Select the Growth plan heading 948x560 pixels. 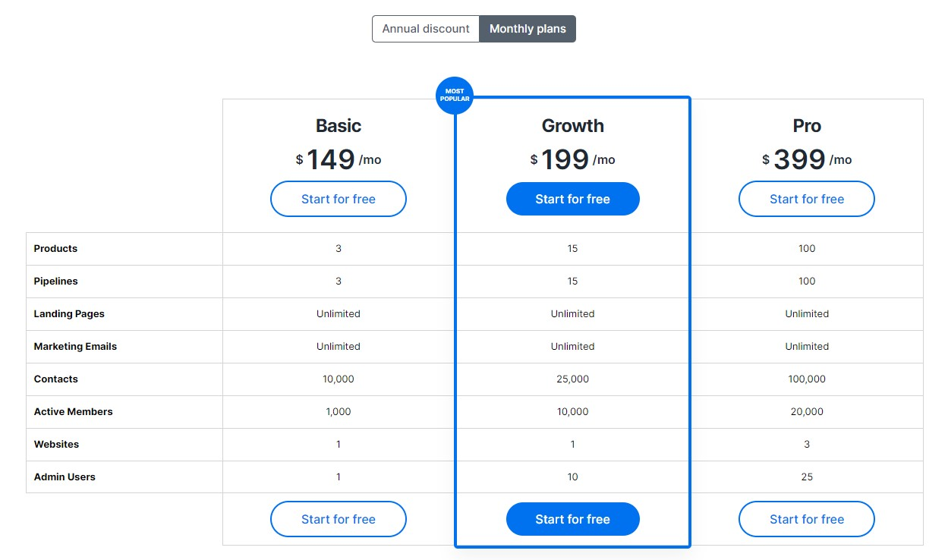tap(573, 126)
